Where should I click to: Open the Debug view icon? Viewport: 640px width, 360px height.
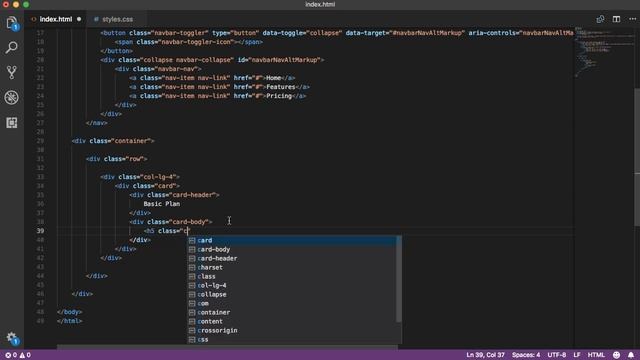12,98
